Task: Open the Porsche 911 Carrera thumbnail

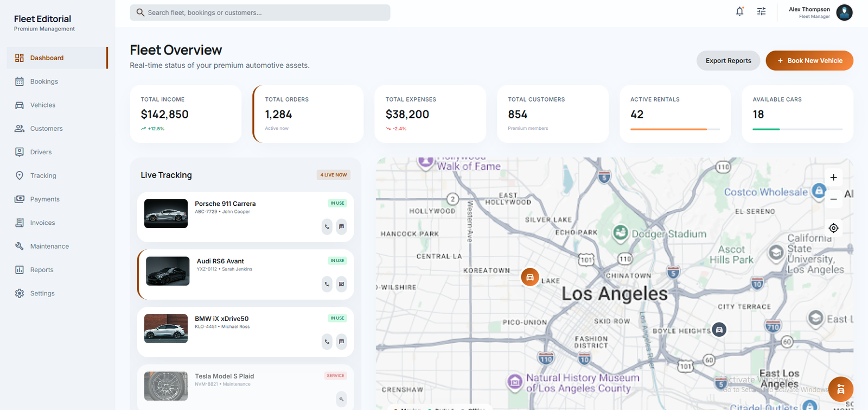Action: point(166,213)
